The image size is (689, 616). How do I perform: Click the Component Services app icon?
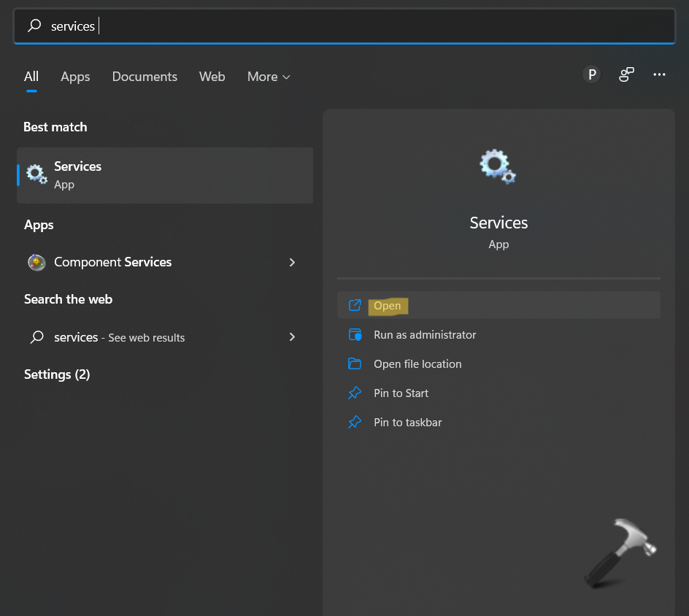click(36, 262)
